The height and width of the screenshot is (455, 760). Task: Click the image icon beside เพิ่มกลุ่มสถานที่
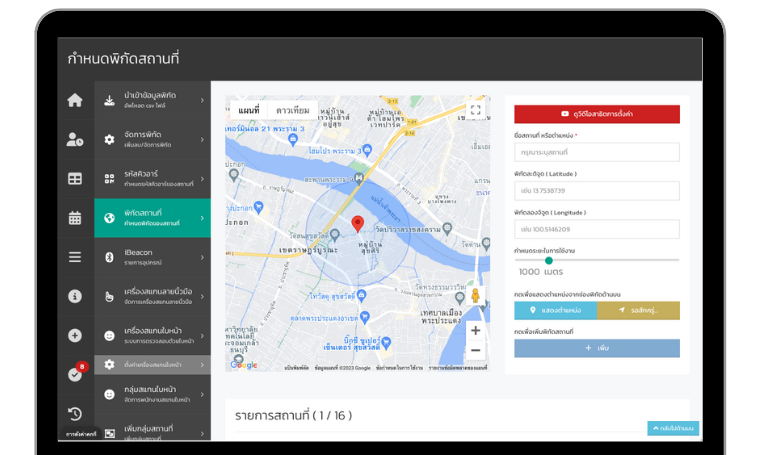[110, 433]
